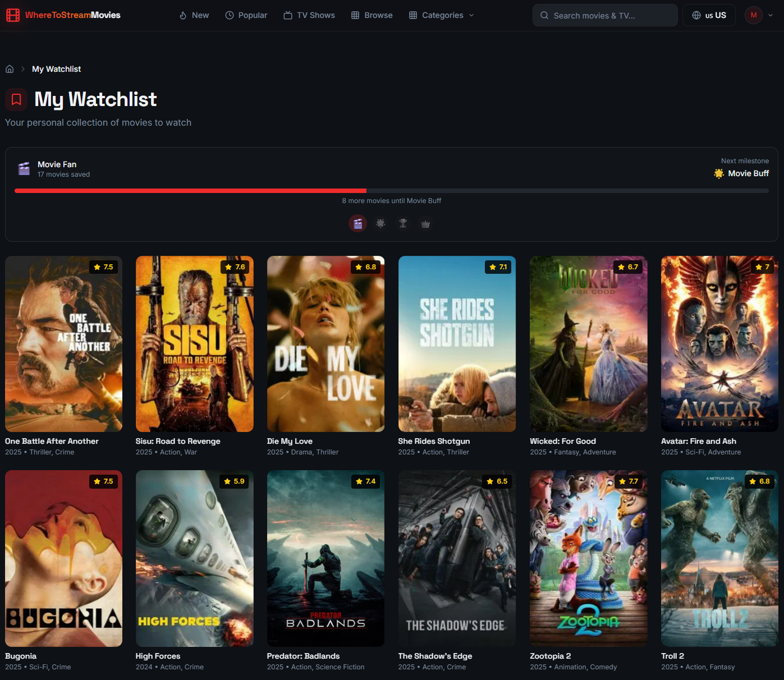Screen dimensions: 784x680
Task: Click the search movies input field
Action: (605, 15)
